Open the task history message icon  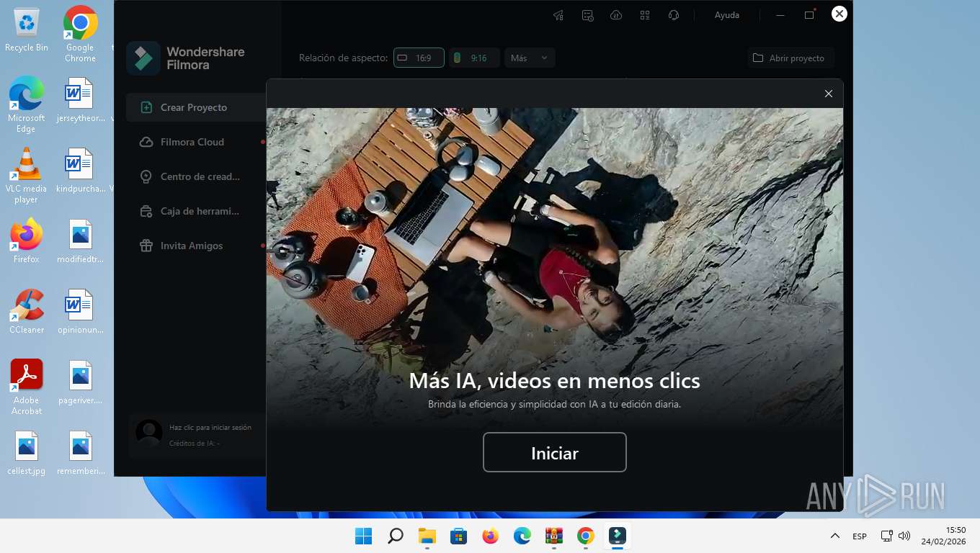coord(587,14)
